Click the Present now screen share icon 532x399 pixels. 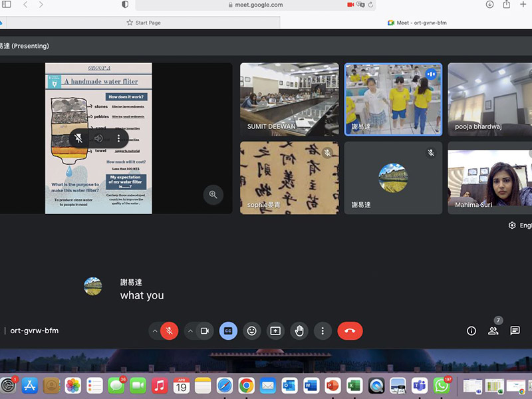point(275,331)
